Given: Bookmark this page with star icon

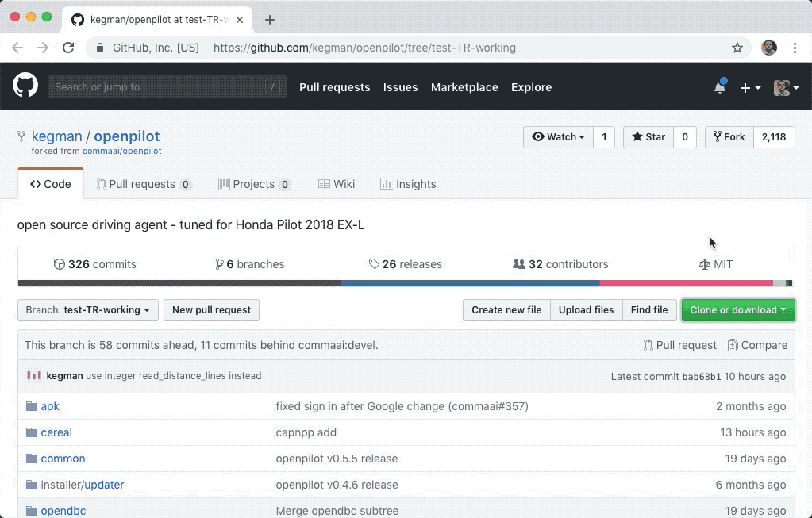Looking at the screenshot, I should pyautogui.click(x=737, y=48).
